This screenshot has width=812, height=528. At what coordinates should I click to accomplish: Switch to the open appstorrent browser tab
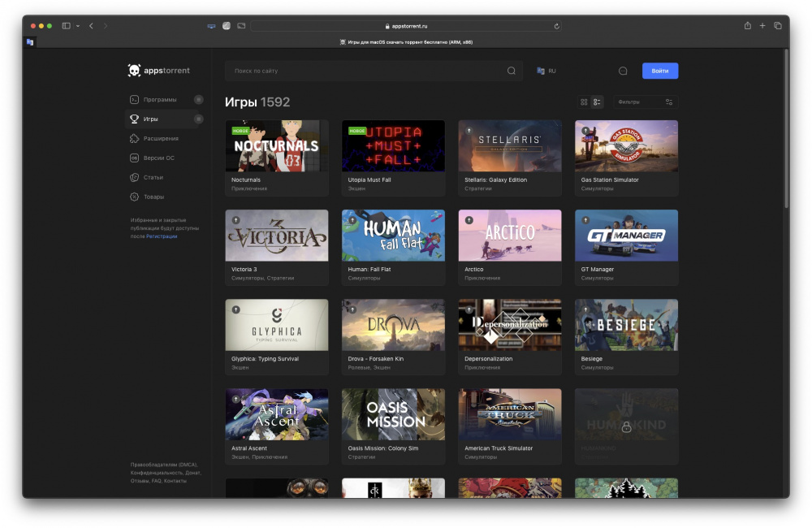30,41
